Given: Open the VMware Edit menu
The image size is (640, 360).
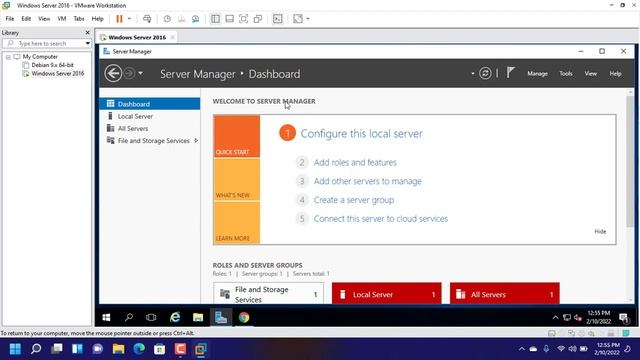Looking at the screenshot, I should click(26, 19).
